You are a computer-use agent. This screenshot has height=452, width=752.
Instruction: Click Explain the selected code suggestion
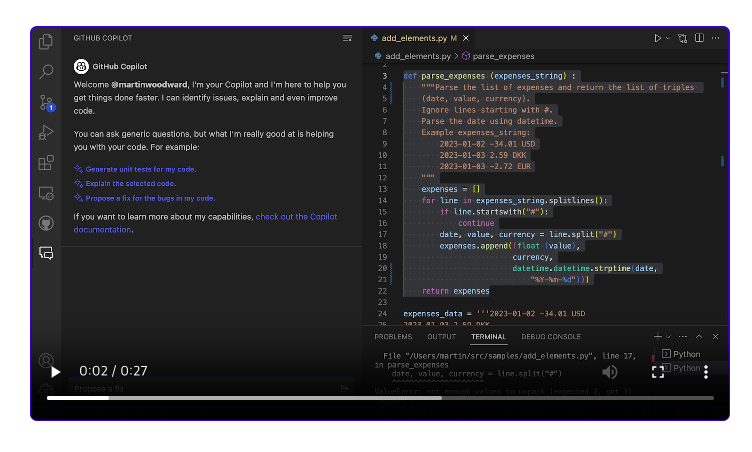coord(130,184)
